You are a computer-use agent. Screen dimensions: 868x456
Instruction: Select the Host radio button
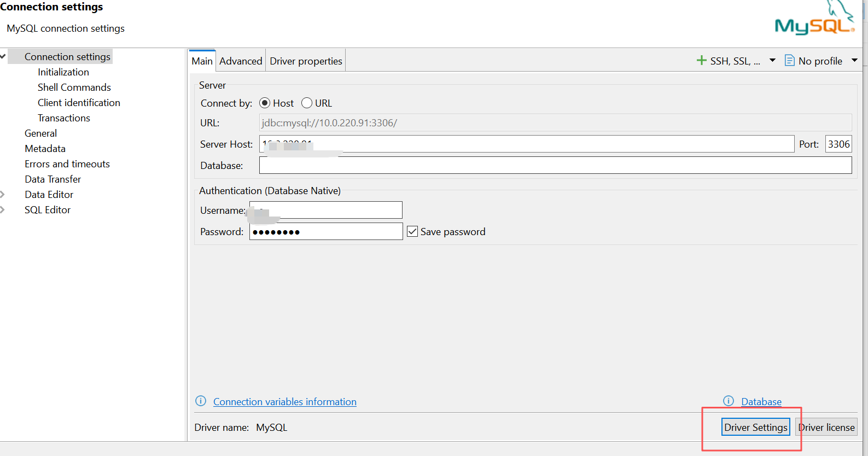coord(265,103)
